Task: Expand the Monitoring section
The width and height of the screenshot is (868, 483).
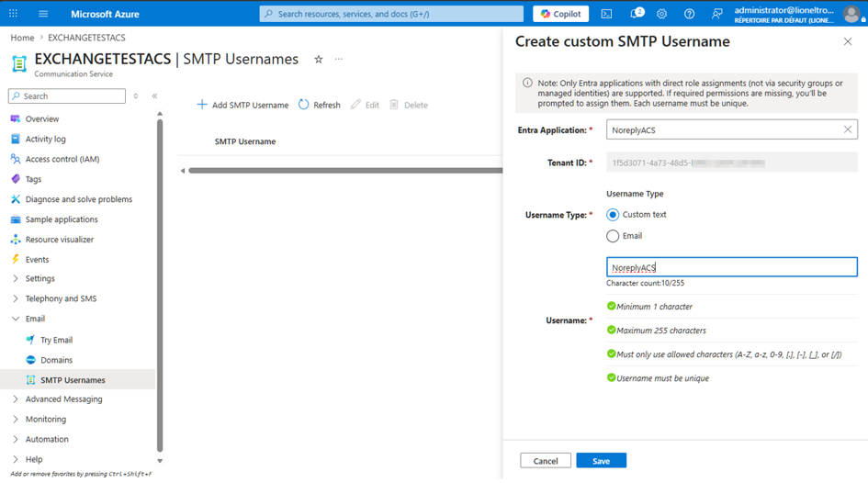Action: [x=16, y=420]
